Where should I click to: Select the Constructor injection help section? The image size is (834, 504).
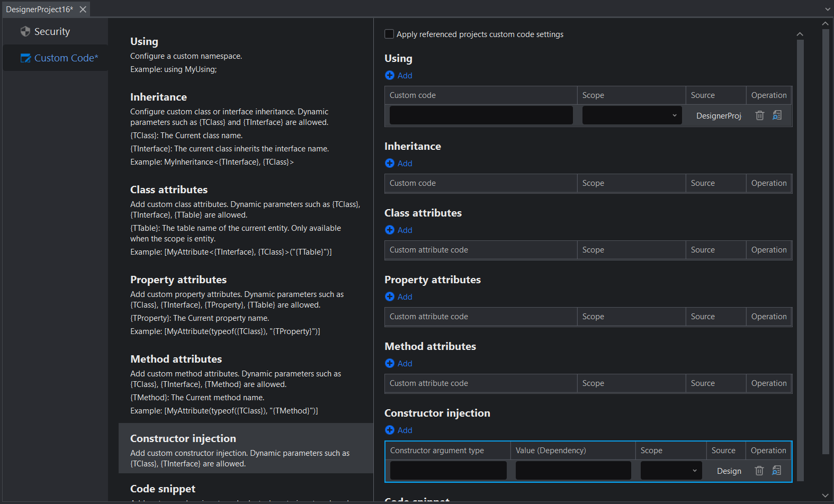[x=246, y=448]
